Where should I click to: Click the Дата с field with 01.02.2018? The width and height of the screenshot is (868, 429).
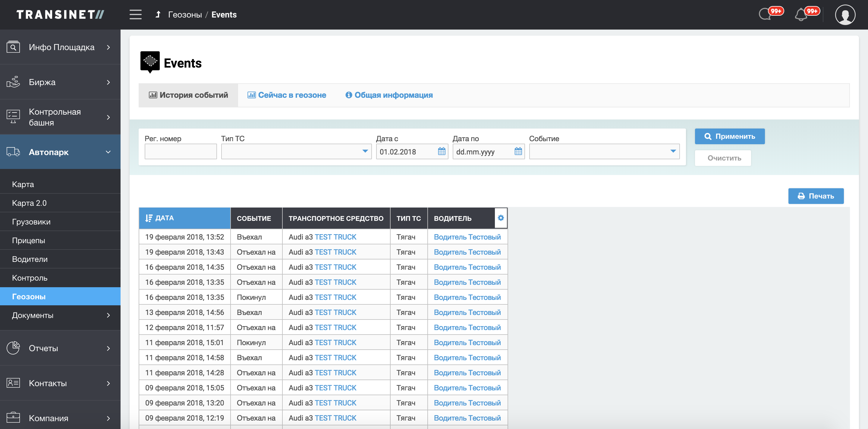412,151
